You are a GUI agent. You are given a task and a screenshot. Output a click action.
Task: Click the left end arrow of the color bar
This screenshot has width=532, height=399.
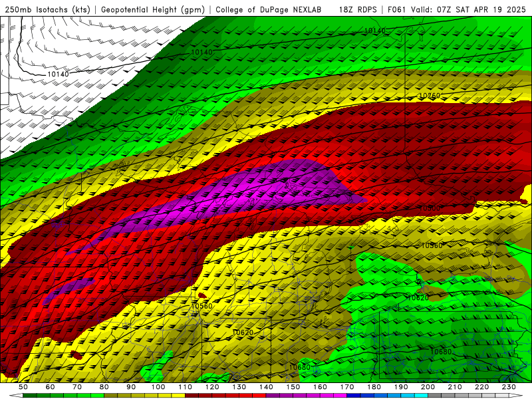[16, 396]
